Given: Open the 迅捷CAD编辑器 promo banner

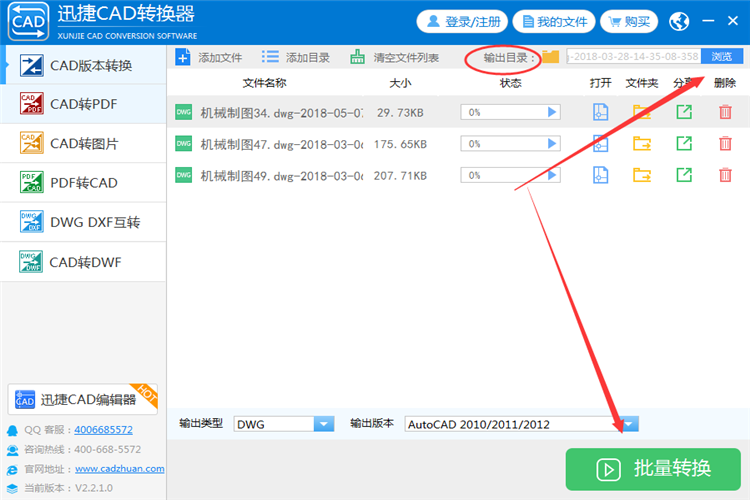Looking at the screenshot, I should pyautogui.click(x=83, y=399).
